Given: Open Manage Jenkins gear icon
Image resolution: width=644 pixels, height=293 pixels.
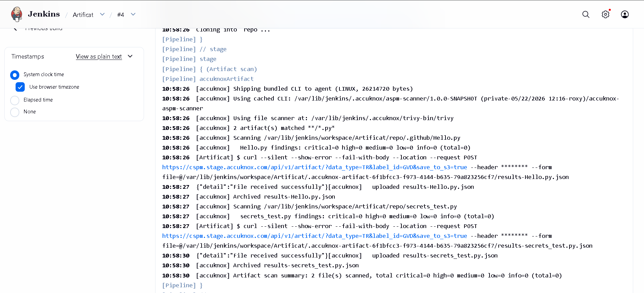Looking at the screenshot, I should click(x=605, y=14).
